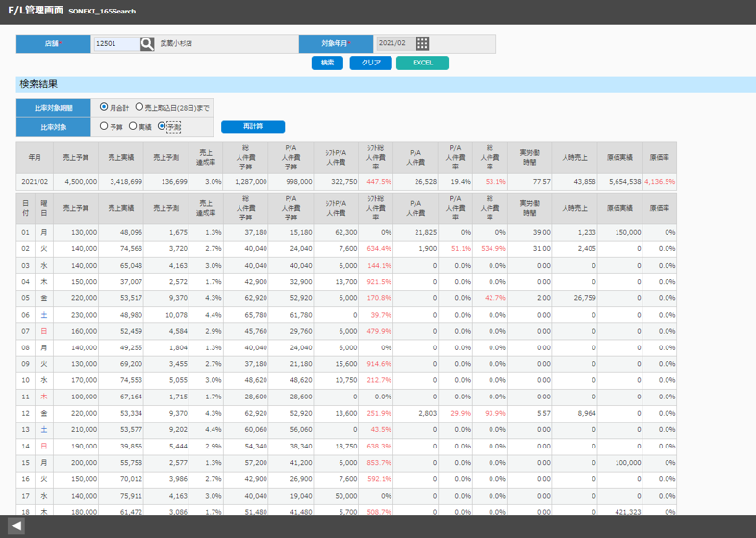Choose the 予算 ratio target radio
Screen dimensions: 756x538
pyautogui.click(x=104, y=126)
